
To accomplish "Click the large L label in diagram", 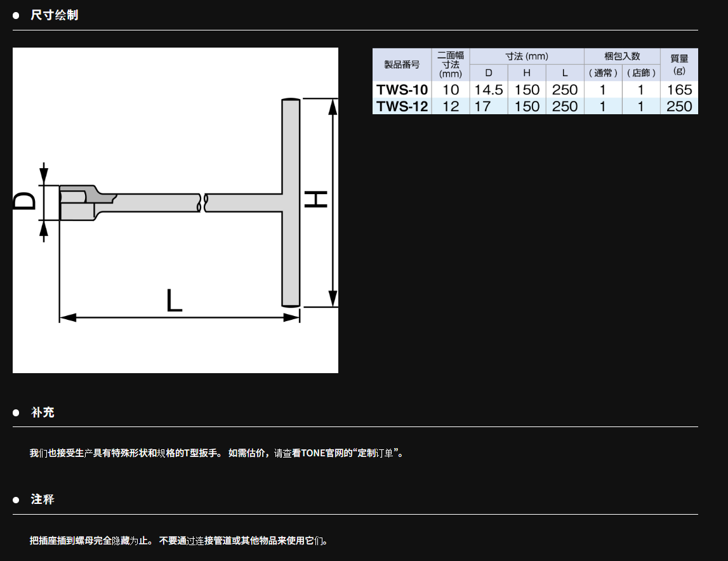I will point(174,301).
